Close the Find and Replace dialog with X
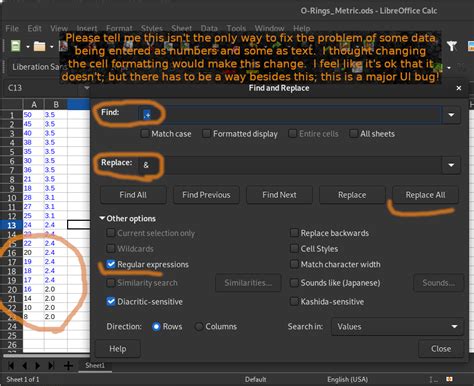Screen dimensions: 474x386 coord(459,88)
